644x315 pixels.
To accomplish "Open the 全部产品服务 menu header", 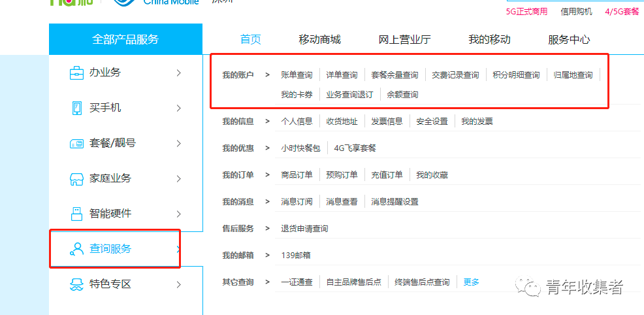I will click(x=125, y=39).
